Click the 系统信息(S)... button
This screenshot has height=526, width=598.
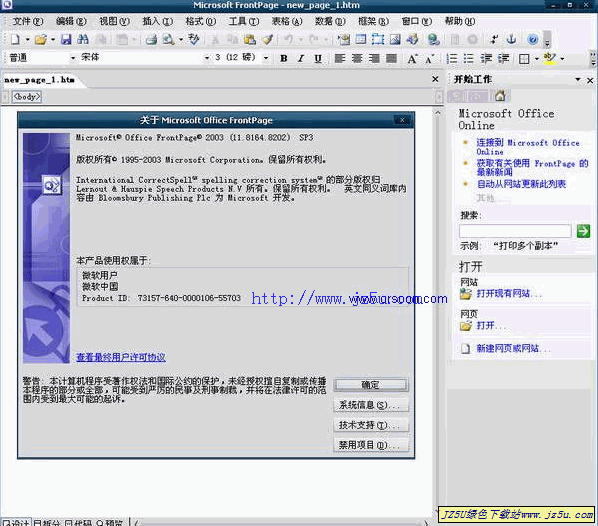371,405
